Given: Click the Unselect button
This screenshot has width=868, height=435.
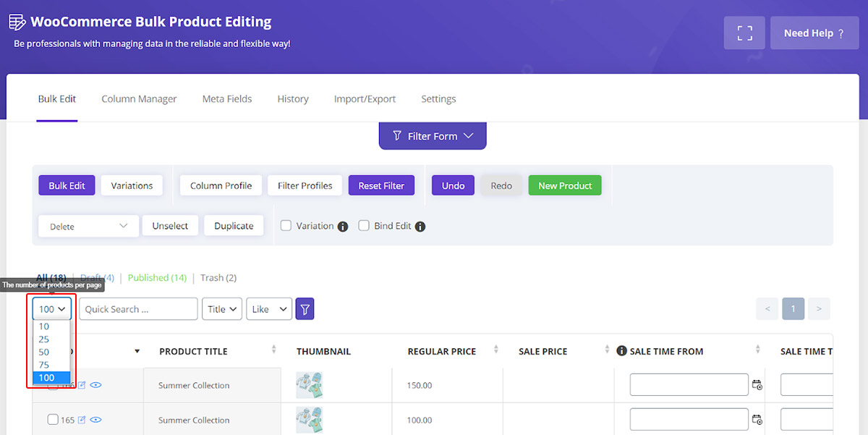Looking at the screenshot, I should tap(170, 227).
